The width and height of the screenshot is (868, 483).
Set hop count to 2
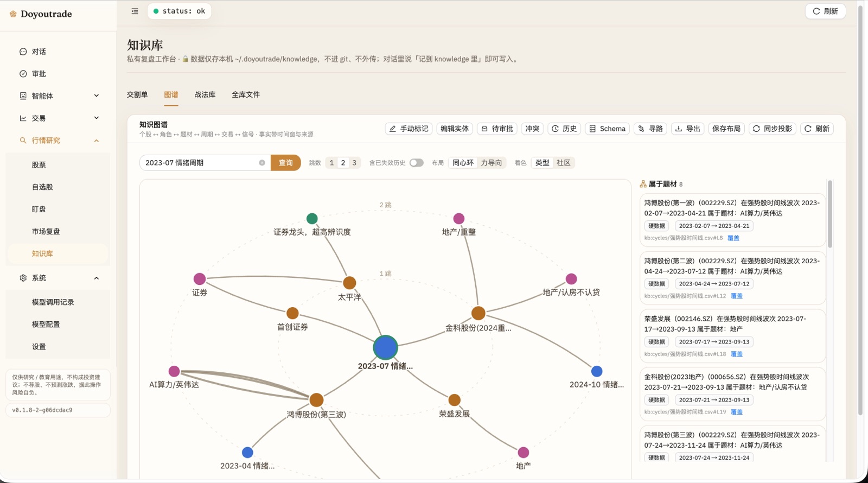coord(343,163)
